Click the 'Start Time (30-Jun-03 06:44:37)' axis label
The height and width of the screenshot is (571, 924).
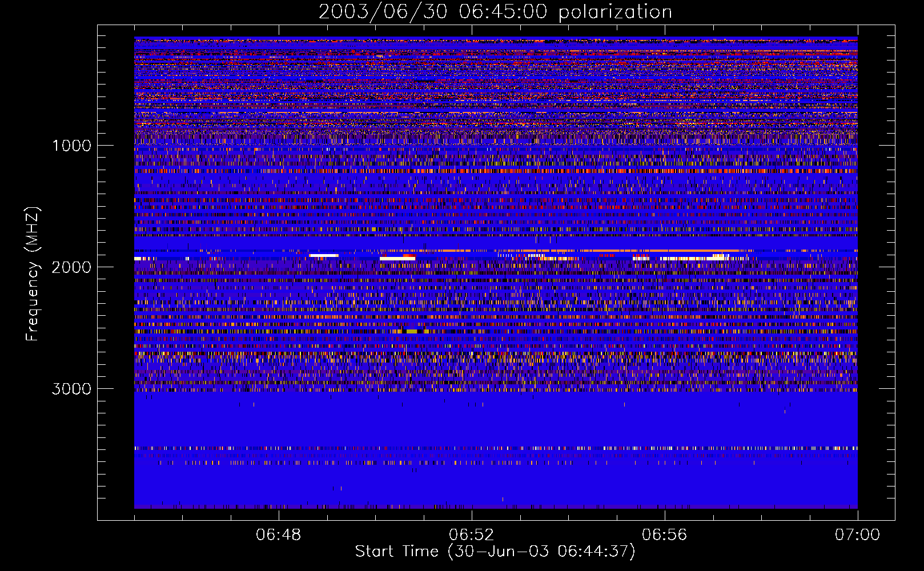click(495, 552)
